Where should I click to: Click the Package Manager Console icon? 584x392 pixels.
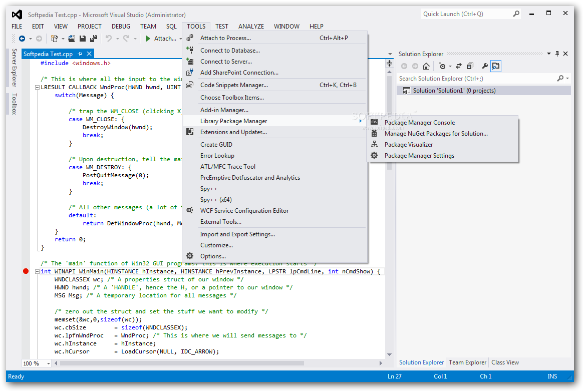[x=374, y=122]
